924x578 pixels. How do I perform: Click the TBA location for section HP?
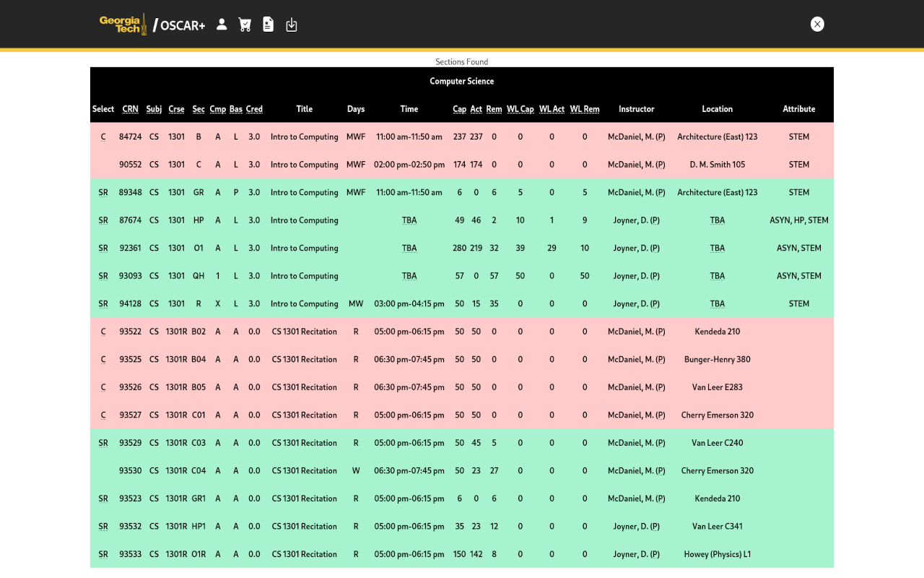718,220
